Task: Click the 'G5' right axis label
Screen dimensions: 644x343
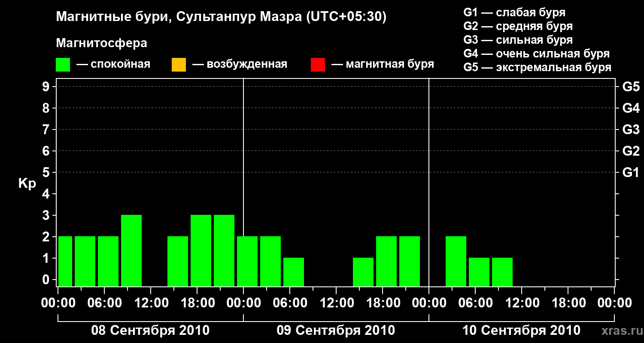Action: click(x=631, y=87)
